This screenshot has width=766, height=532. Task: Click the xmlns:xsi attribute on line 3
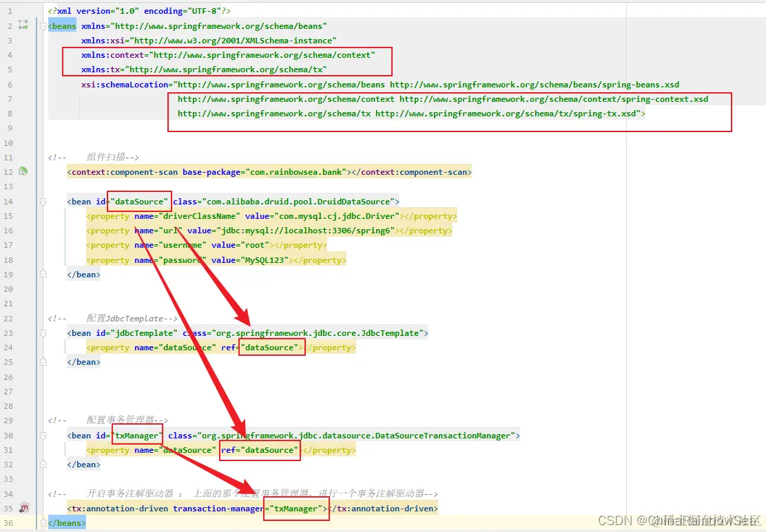pos(209,41)
